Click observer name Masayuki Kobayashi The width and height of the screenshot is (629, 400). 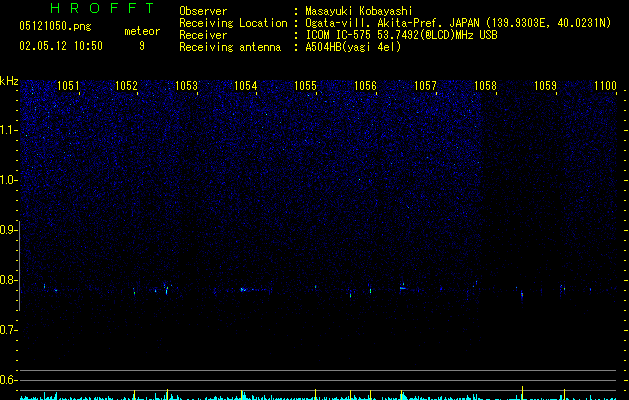tap(359, 11)
